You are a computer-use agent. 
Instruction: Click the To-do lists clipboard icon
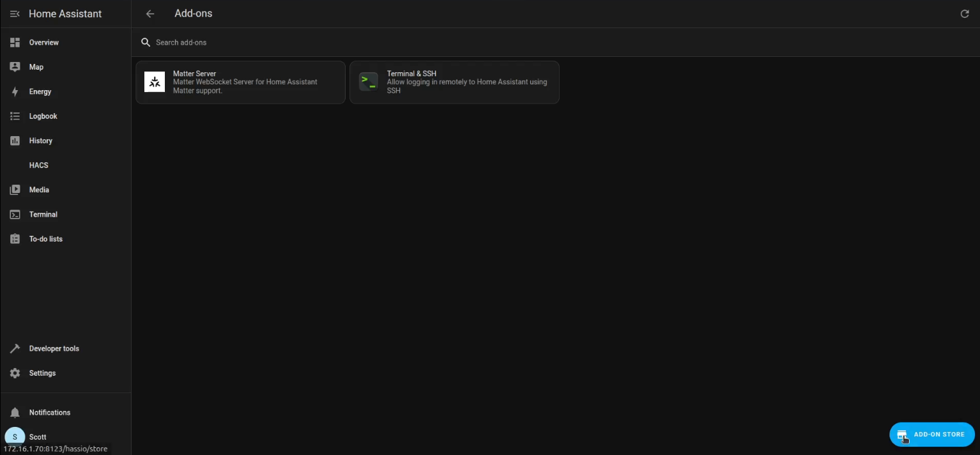15,239
